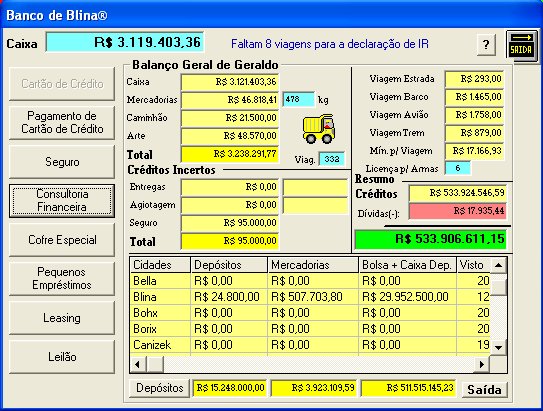The height and width of the screenshot is (411, 543).
Task: Click the R$ 3.923.109,59 total field
Action: tap(314, 388)
